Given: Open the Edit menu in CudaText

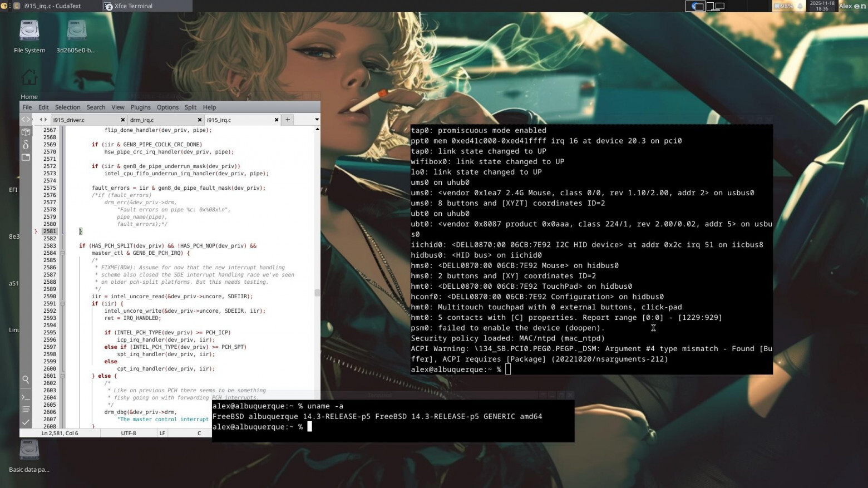Looking at the screenshot, I should pos(43,107).
